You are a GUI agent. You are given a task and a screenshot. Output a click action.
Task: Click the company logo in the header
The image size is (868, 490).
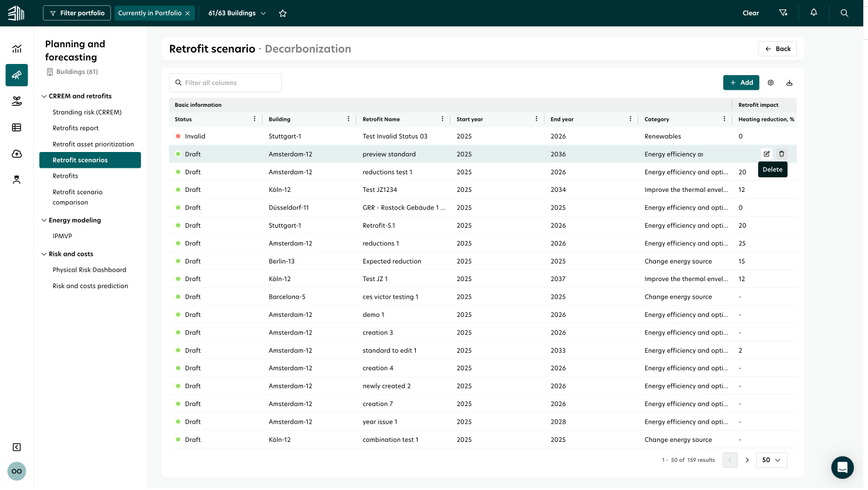point(16,13)
